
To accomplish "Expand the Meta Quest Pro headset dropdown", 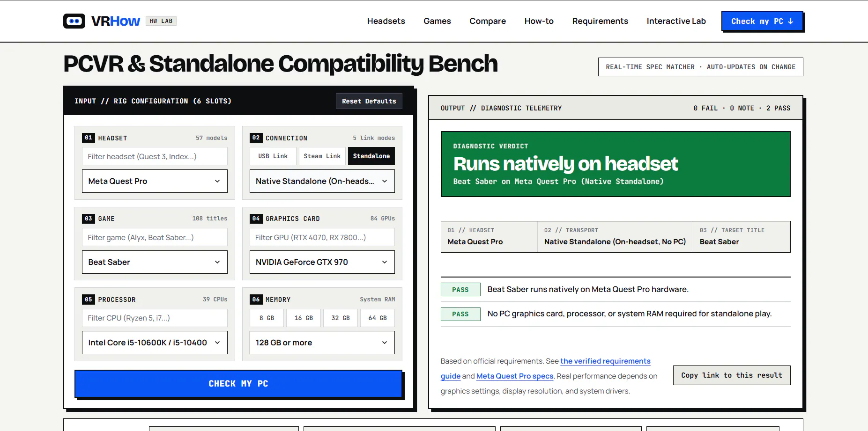I will [155, 181].
